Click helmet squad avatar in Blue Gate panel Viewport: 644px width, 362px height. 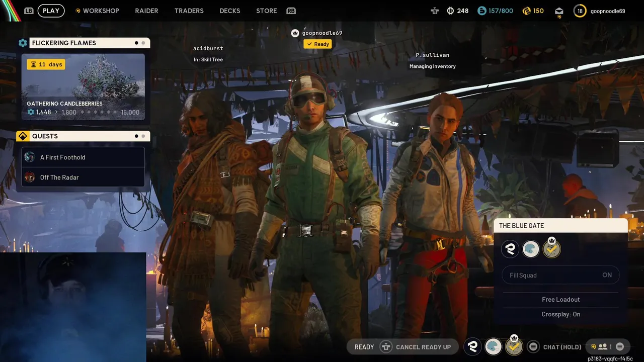point(531,249)
